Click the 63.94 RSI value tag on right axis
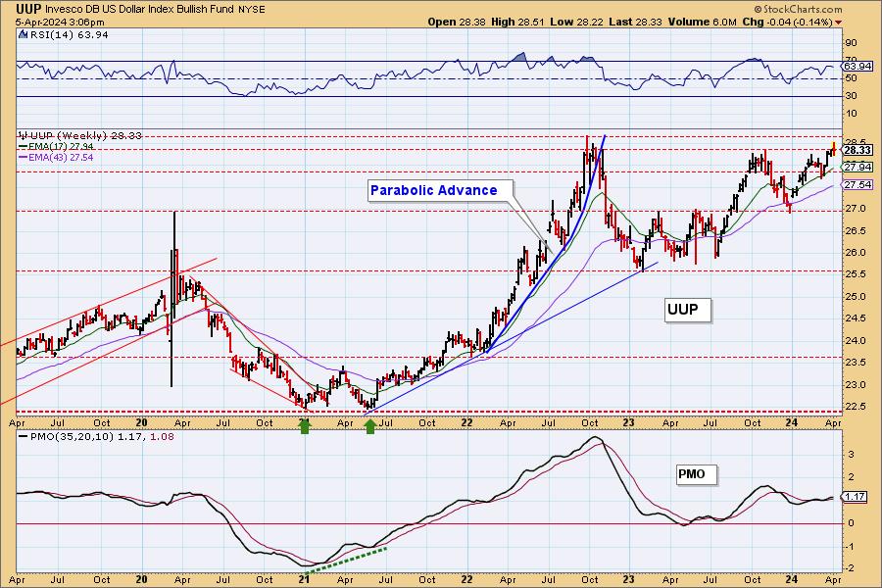 858,67
